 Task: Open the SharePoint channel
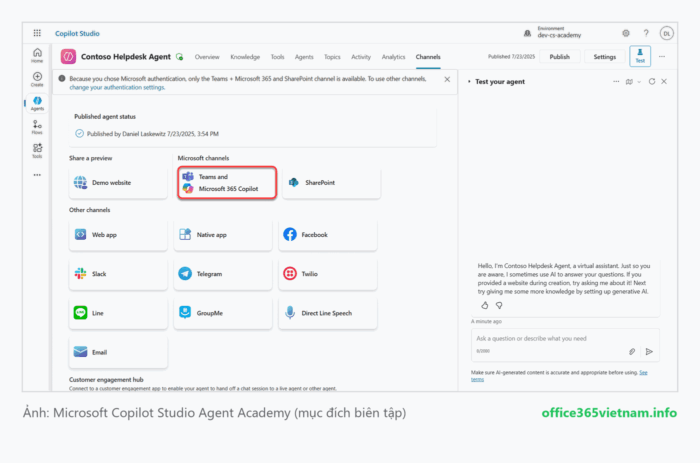click(332, 183)
